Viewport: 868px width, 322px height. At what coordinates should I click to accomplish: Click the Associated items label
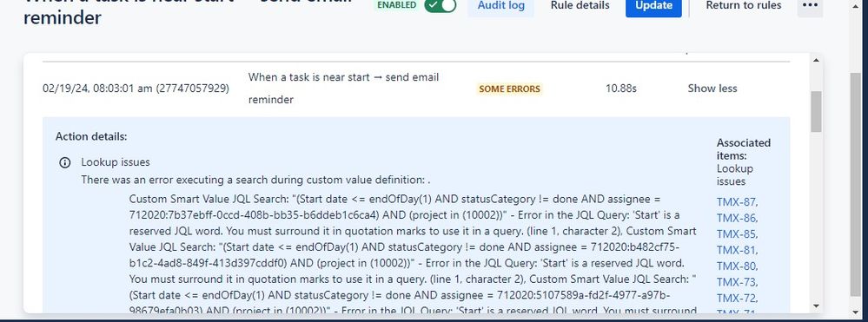pos(744,148)
